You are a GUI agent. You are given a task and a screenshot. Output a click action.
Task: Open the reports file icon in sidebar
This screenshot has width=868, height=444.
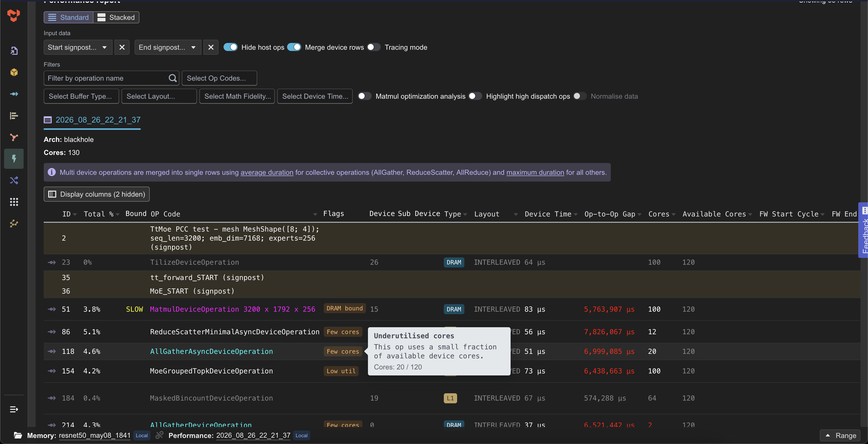14,50
